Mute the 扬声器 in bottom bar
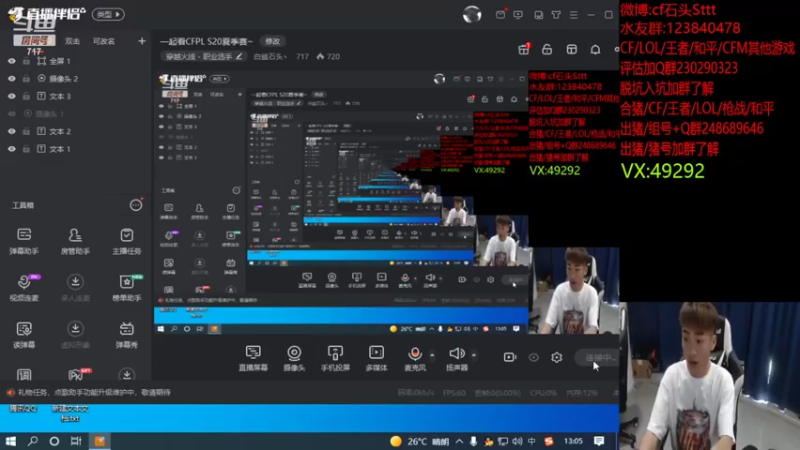Viewport: 800px width, 450px height. (457, 358)
